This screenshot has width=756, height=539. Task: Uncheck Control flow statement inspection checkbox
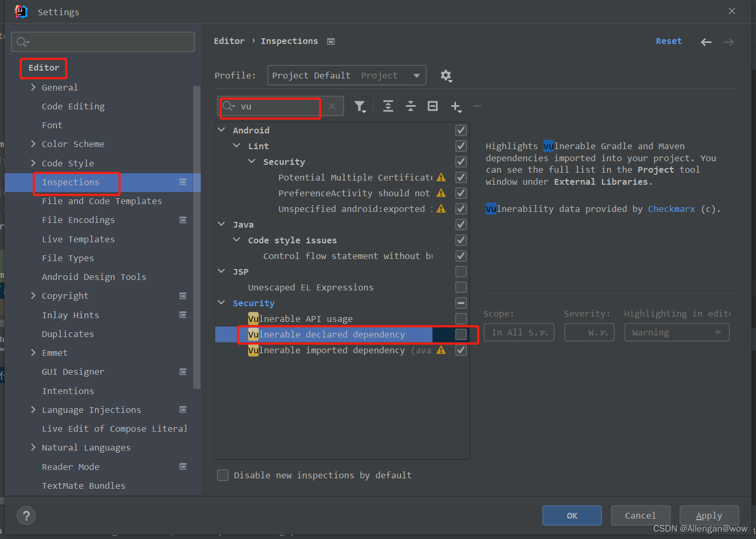pyautogui.click(x=461, y=256)
